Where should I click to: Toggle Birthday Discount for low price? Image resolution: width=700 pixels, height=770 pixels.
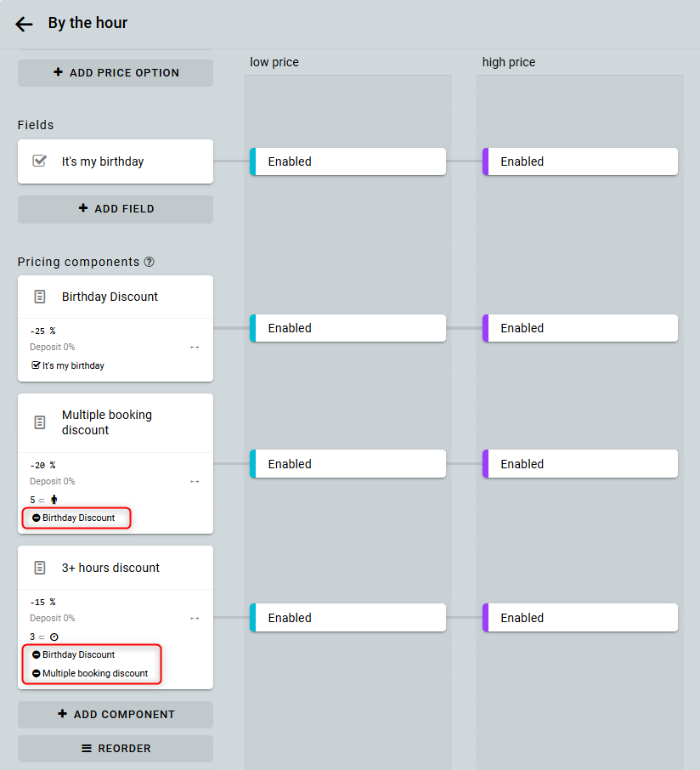348,328
